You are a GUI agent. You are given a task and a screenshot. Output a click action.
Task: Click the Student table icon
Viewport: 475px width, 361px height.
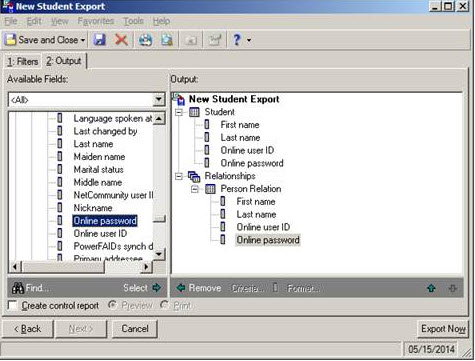(x=194, y=112)
